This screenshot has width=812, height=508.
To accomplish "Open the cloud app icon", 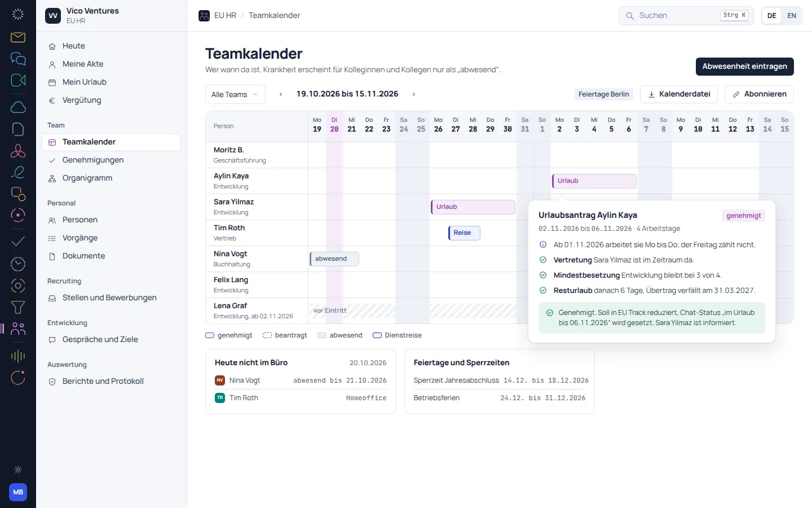I will click(18, 107).
